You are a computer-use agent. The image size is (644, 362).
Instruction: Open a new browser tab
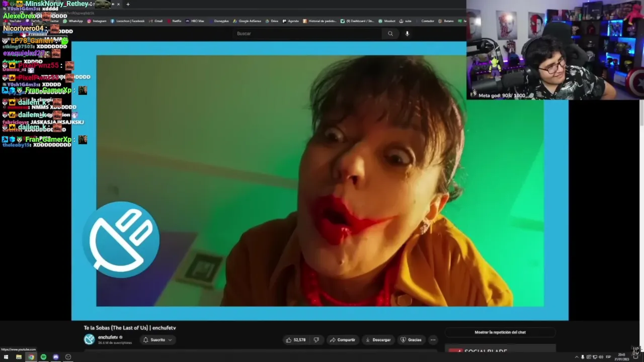pyautogui.click(x=128, y=4)
